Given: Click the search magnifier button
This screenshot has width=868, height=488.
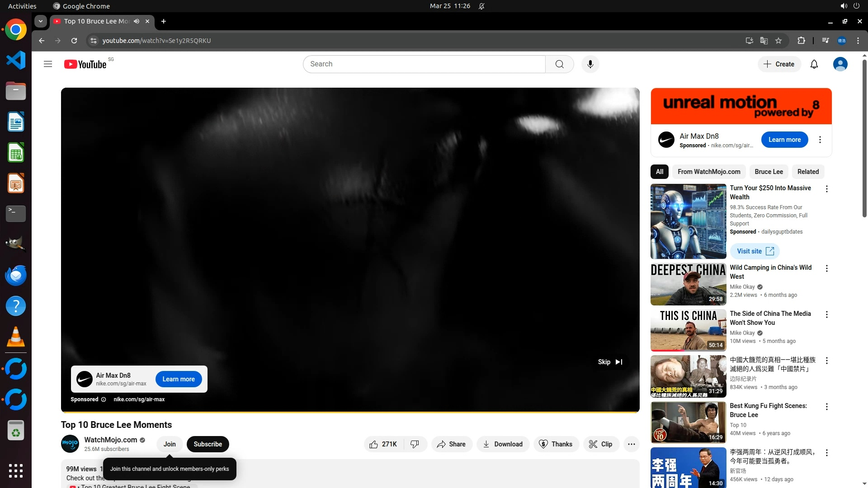Looking at the screenshot, I should coord(559,64).
